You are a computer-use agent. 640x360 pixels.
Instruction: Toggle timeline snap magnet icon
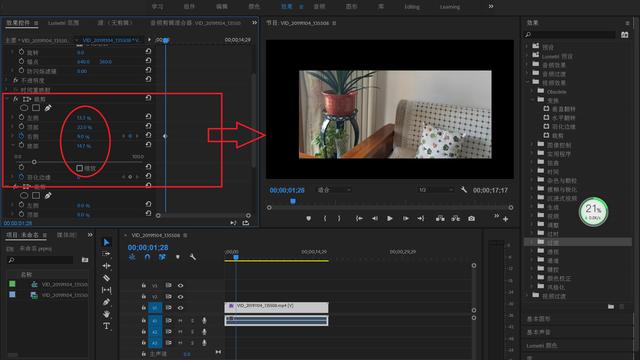(147, 257)
